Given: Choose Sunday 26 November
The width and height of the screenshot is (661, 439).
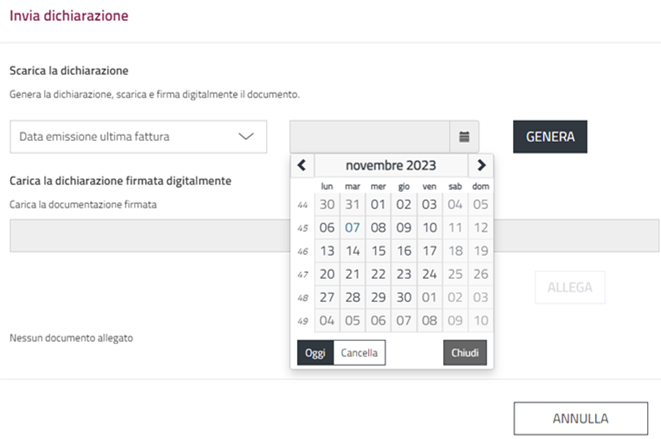Looking at the screenshot, I should pyautogui.click(x=480, y=274).
